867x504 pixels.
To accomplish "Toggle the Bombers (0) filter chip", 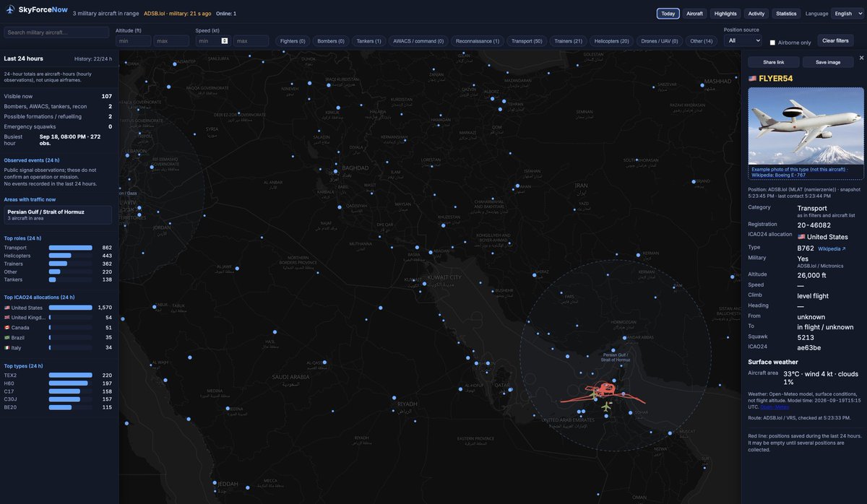I will coord(331,41).
